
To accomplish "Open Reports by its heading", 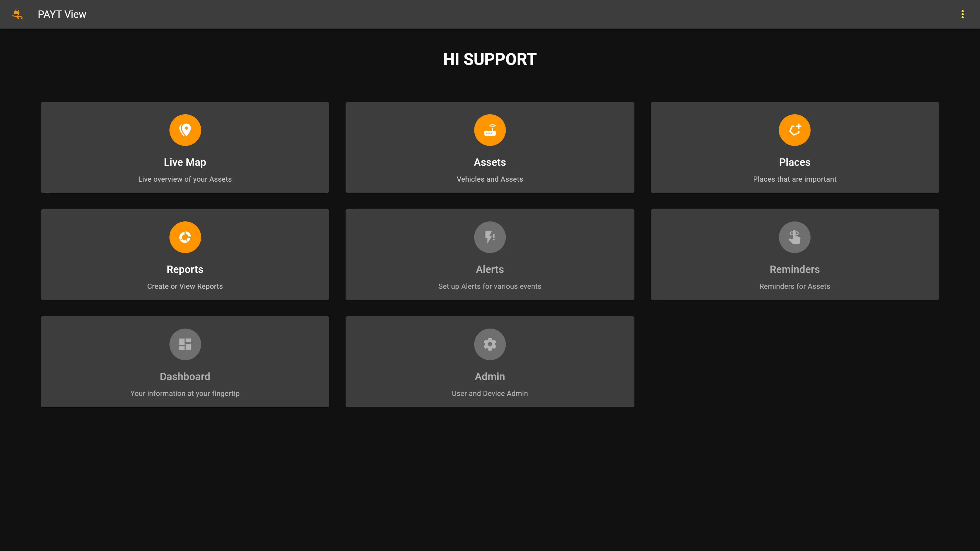I will pos(185,270).
